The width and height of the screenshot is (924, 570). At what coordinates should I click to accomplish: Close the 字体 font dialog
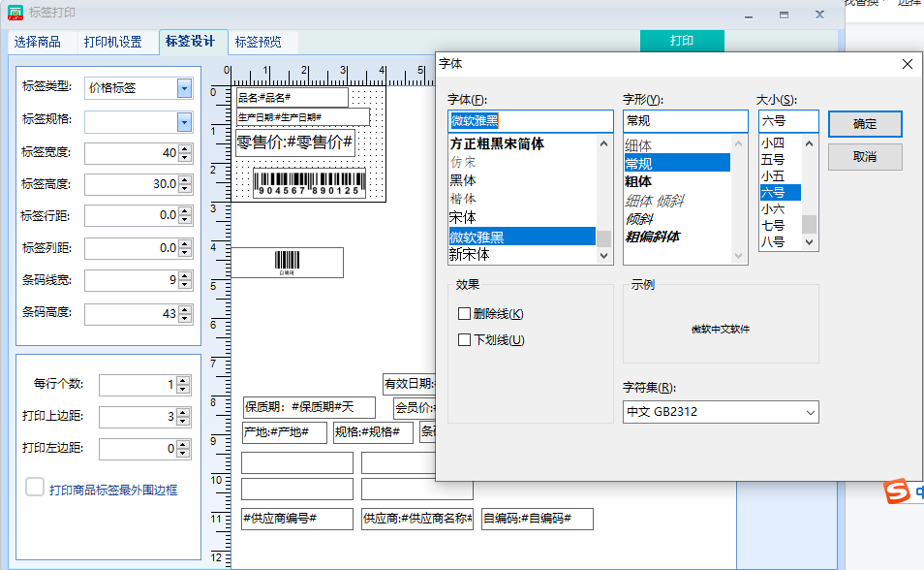[x=907, y=64]
